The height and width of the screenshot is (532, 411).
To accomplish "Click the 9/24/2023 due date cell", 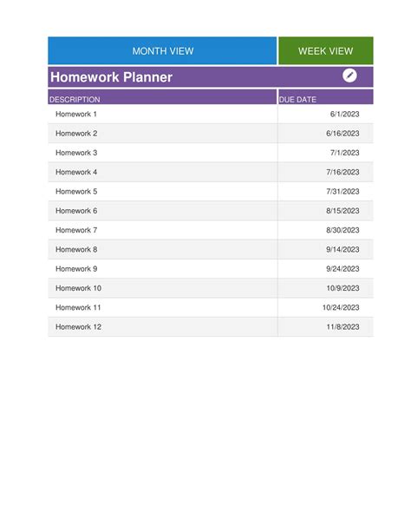I will point(325,269).
